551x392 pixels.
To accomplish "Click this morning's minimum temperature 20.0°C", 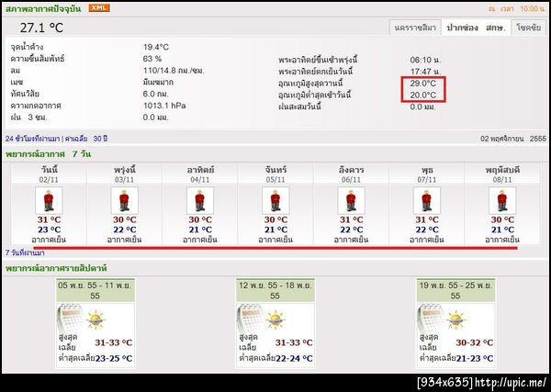I will coord(422,95).
